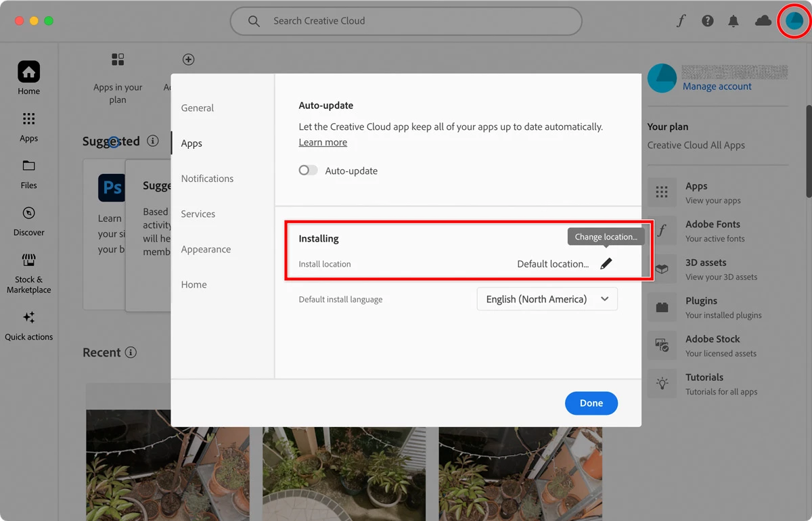
Task: Open Quick actions in the left sidebar
Action: pos(28,325)
